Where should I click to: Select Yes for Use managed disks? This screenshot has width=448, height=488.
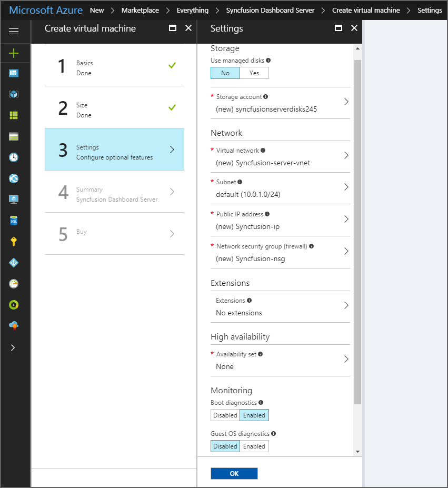[x=254, y=73]
